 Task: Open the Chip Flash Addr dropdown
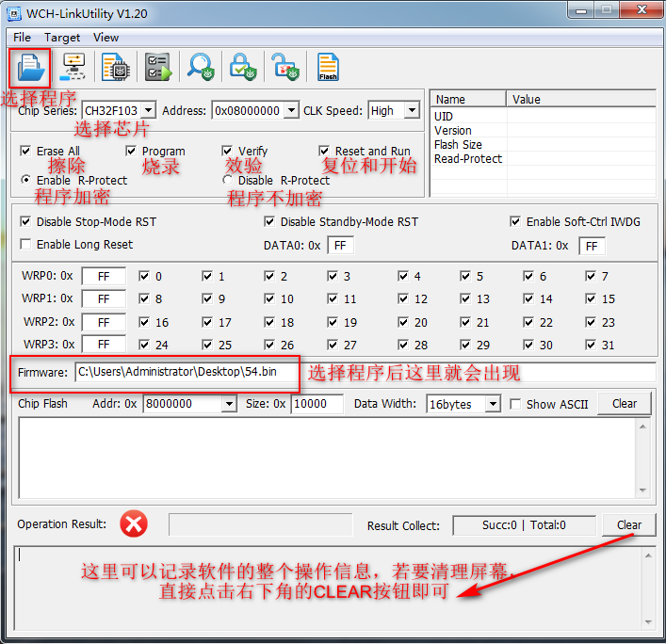point(229,404)
